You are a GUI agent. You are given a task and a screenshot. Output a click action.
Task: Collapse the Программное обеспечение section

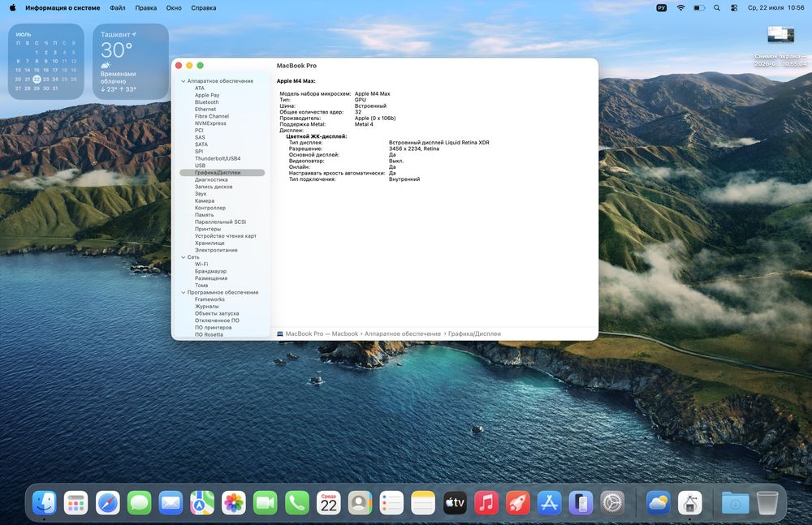(183, 293)
